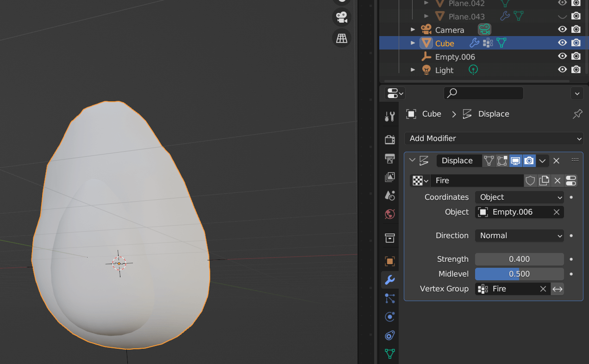Hide Cube in viewport via eye icon
589x364 pixels.
point(563,43)
